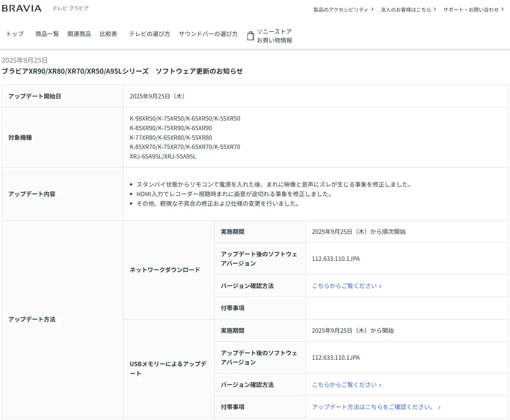Viewport: 510px width, 420px height.
Task: Click バージョン確認方法 label in USB update section
Action: [x=247, y=385]
